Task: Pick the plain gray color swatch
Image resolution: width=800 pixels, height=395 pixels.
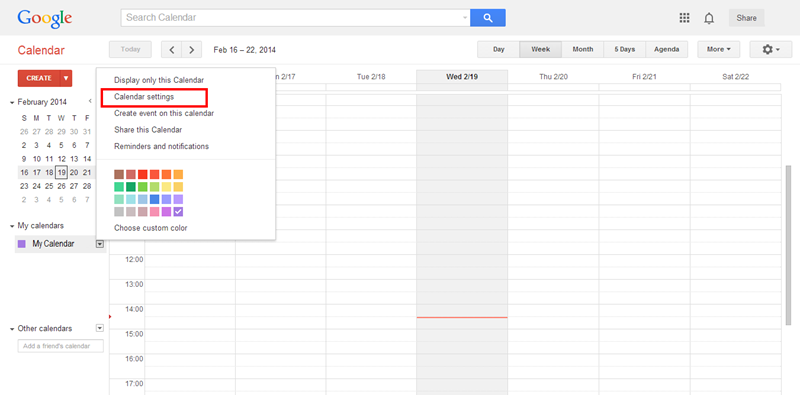Action: click(x=119, y=211)
